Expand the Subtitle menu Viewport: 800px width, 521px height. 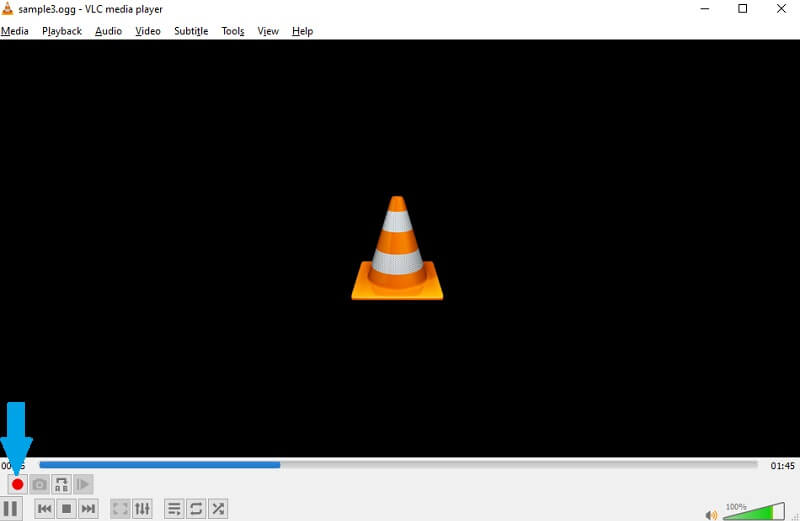pos(191,31)
